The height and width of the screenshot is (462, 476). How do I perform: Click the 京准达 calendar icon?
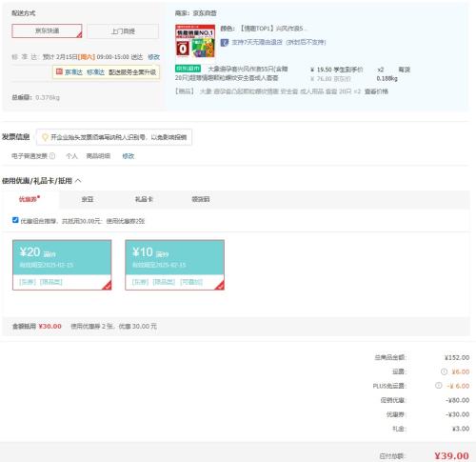click(59, 71)
